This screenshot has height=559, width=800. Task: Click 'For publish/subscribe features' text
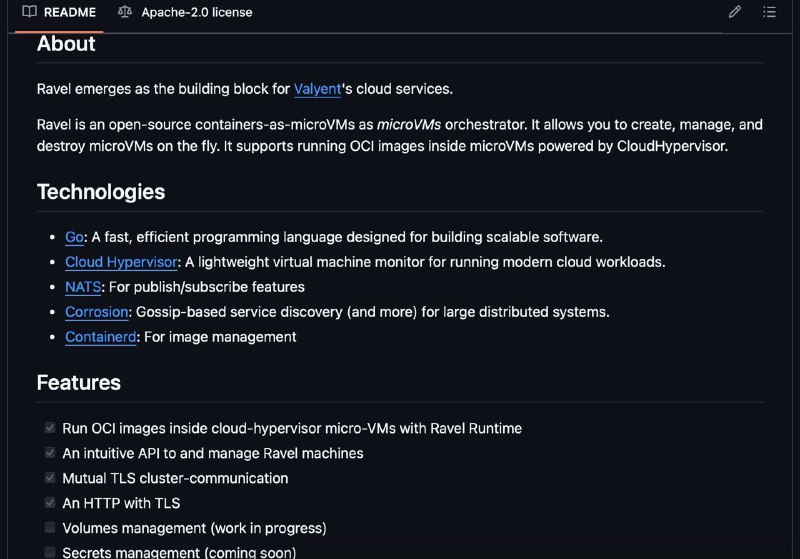pyautogui.click(x=207, y=287)
